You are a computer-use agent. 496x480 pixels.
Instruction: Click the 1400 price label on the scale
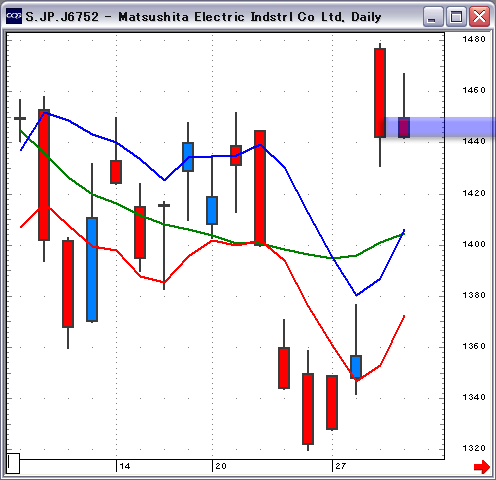coord(474,244)
